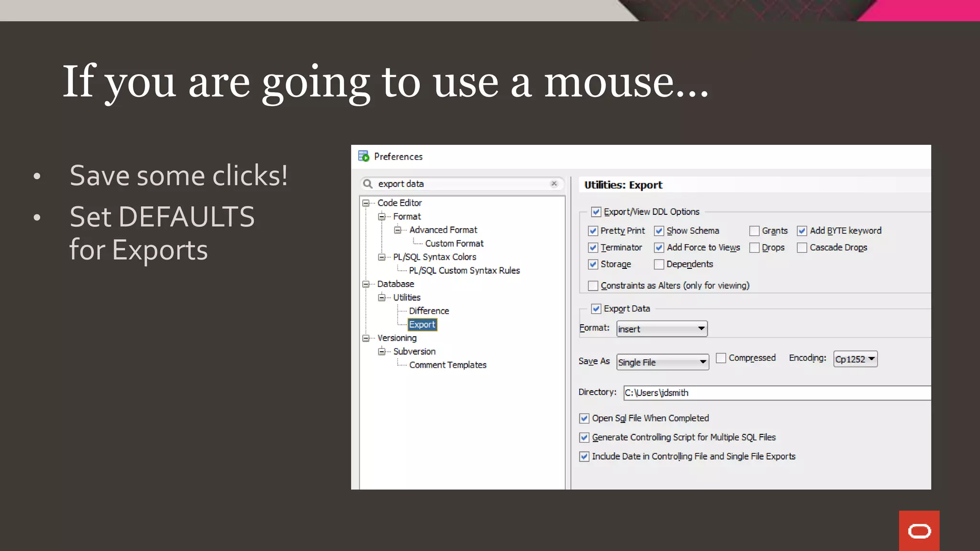Screen dimensions: 980x551
Task: Select the Code Editor label
Action: point(400,203)
